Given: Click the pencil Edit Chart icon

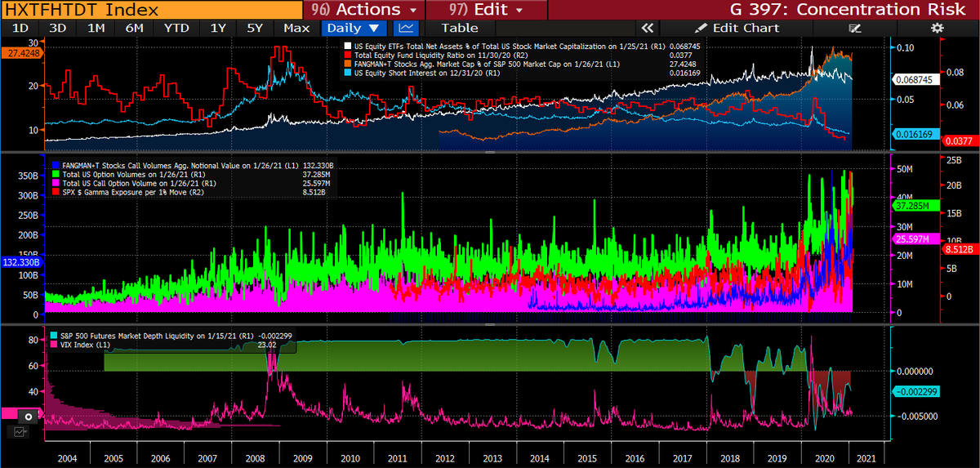Looking at the screenshot, I should (701, 28).
